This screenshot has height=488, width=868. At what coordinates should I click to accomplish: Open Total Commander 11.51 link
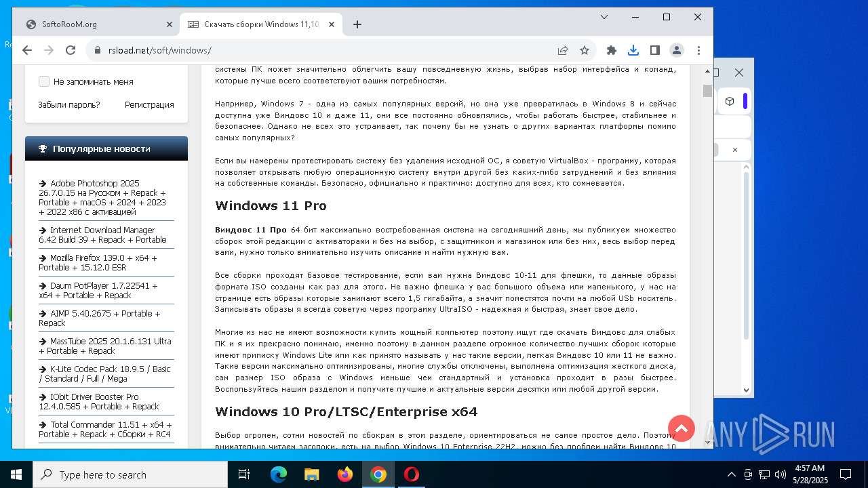[x=106, y=430]
